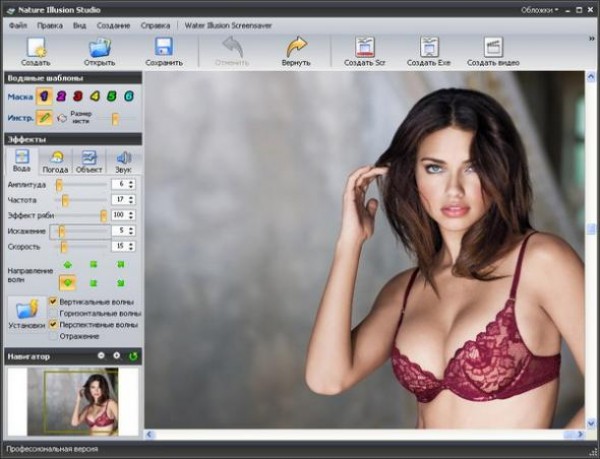Switch to the Погода effects tab
The height and width of the screenshot is (459, 600).
(55, 162)
